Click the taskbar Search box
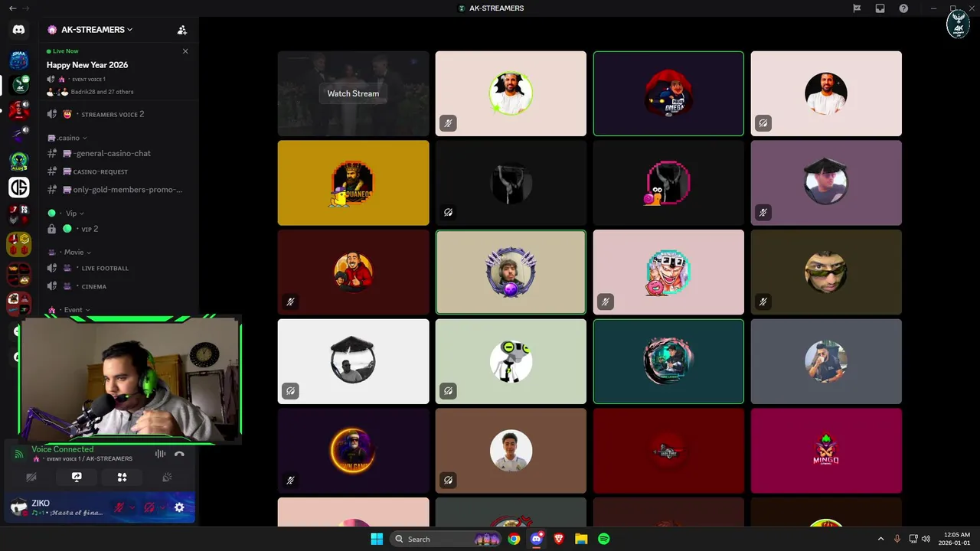Image resolution: width=980 pixels, height=551 pixels. click(447, 539)
